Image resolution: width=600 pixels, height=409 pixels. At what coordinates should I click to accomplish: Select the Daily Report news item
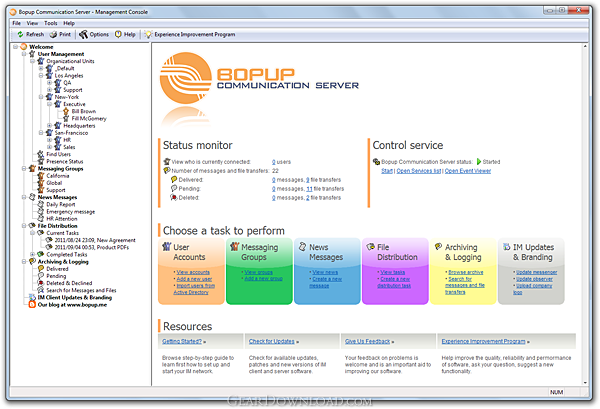(61, 204)
